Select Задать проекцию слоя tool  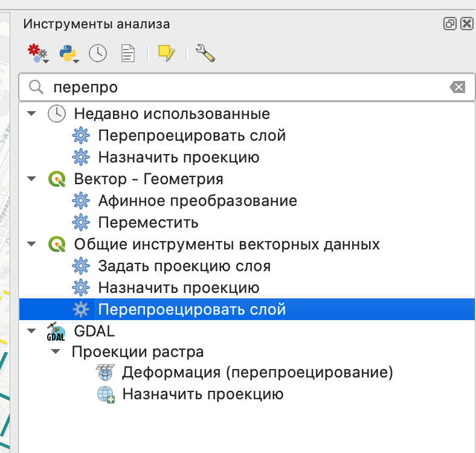[184, 266]
